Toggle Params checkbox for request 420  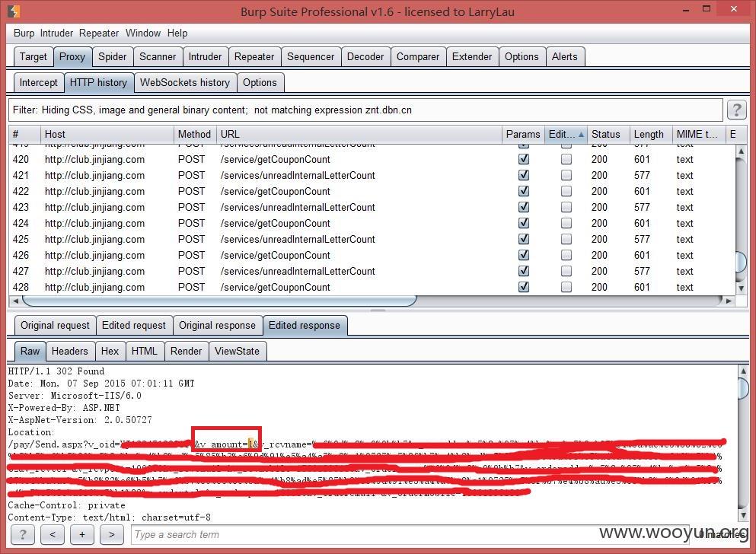524,159
